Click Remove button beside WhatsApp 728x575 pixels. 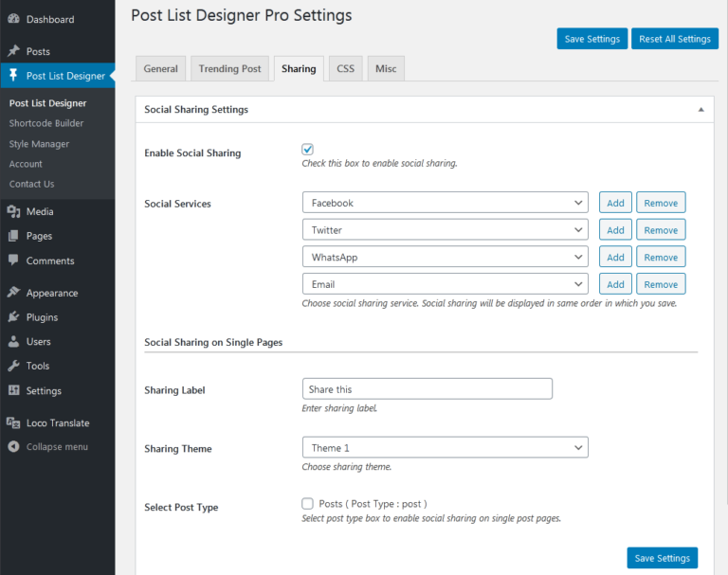[x=661, y=257]
